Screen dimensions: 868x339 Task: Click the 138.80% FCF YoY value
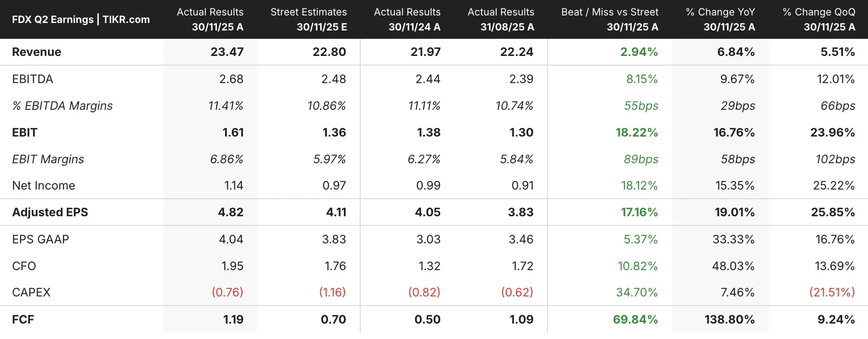pos(729,319)
